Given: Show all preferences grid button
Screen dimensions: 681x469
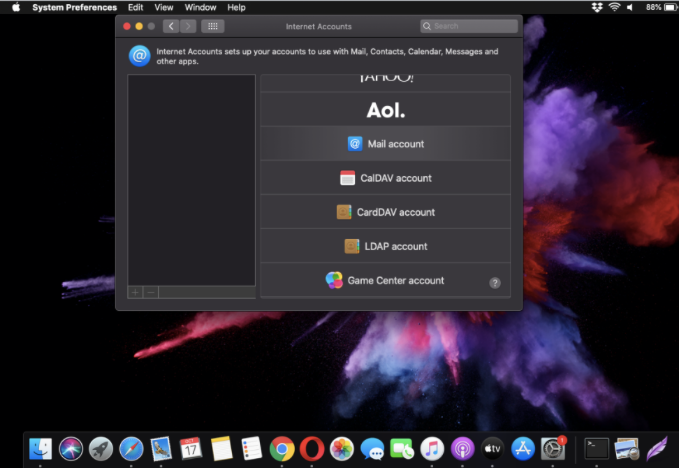Looking at the screenshot, I should click(x=213, y=26).
